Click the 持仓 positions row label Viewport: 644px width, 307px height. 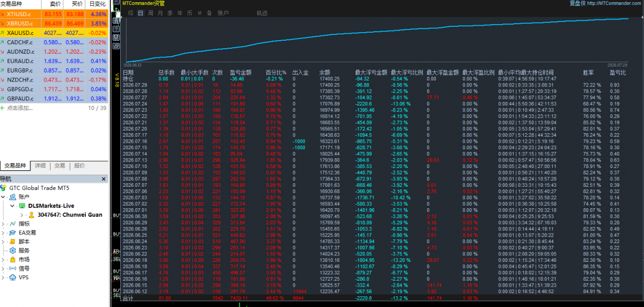click(128, 78)
